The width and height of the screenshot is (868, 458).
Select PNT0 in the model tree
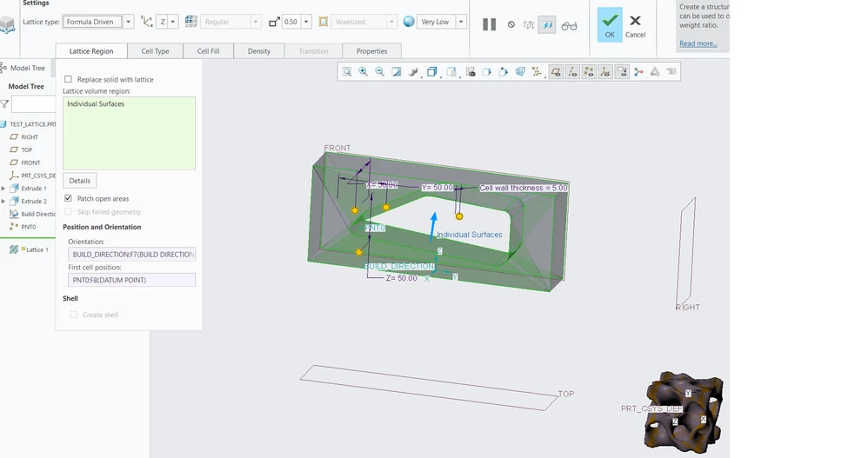[28, 227]
